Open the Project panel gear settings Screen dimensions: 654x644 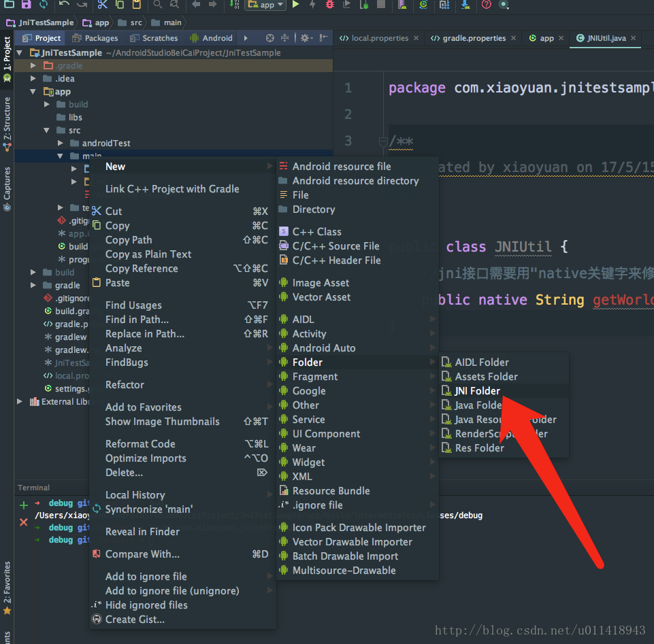306,38
